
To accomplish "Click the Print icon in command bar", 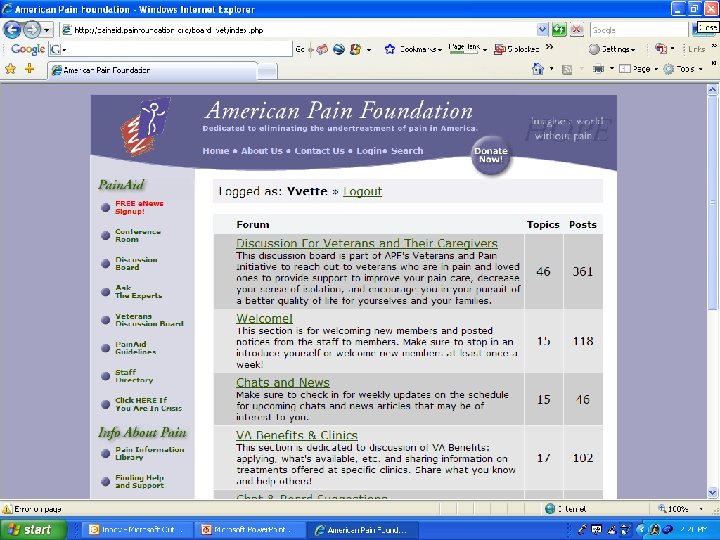I will coord(598,69).
